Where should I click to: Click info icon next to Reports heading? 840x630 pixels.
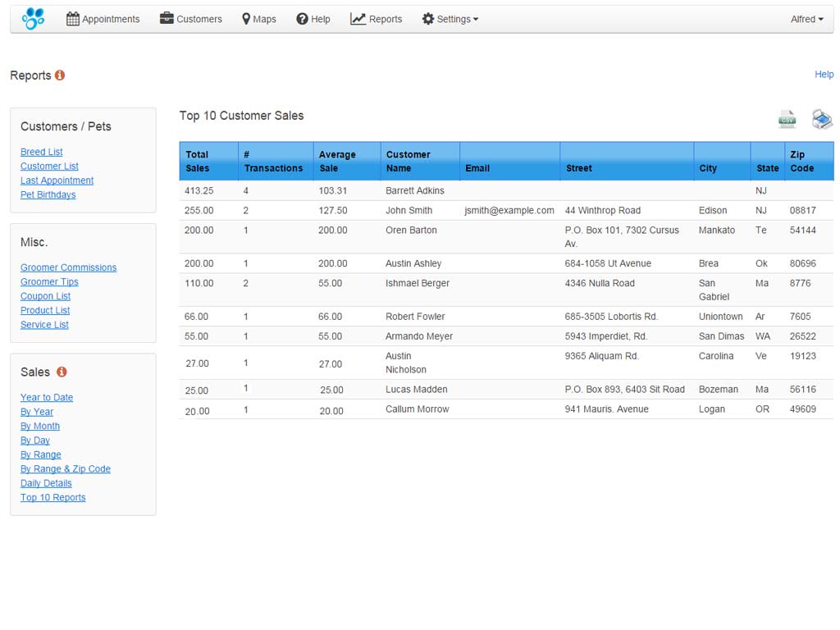(x=60, y=75)
